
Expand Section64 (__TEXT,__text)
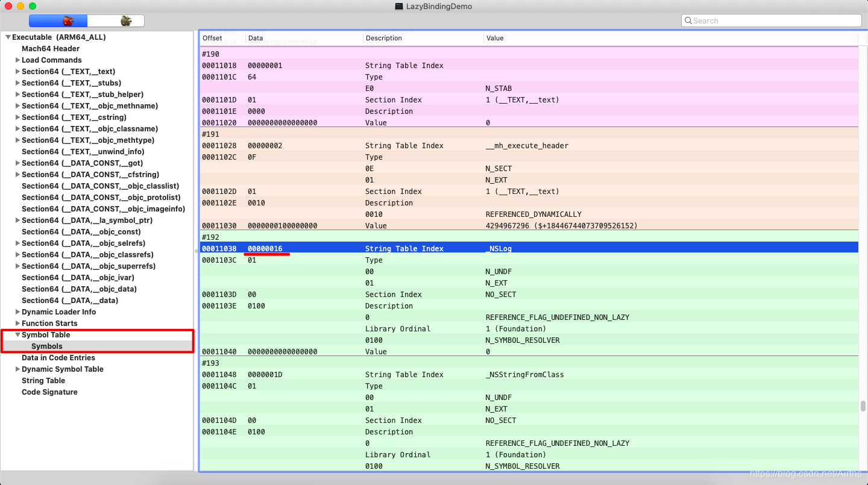click(x=17, y=72)
